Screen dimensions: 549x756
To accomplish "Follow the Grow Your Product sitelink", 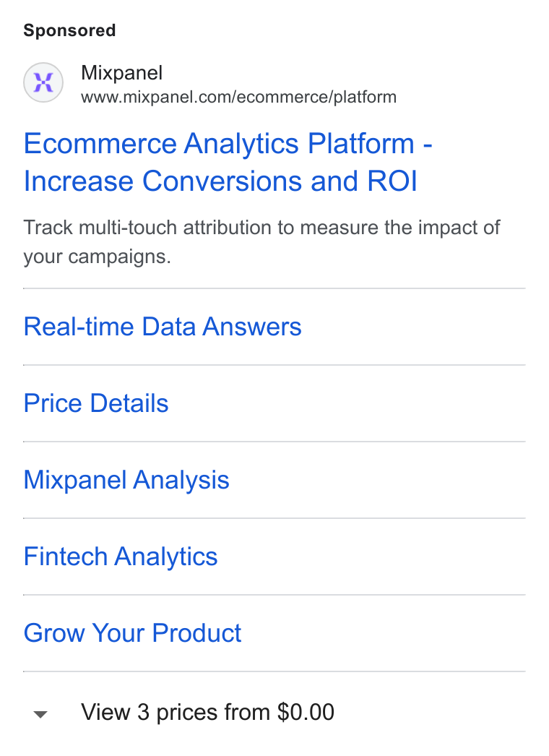I will (x=132, y=632).
